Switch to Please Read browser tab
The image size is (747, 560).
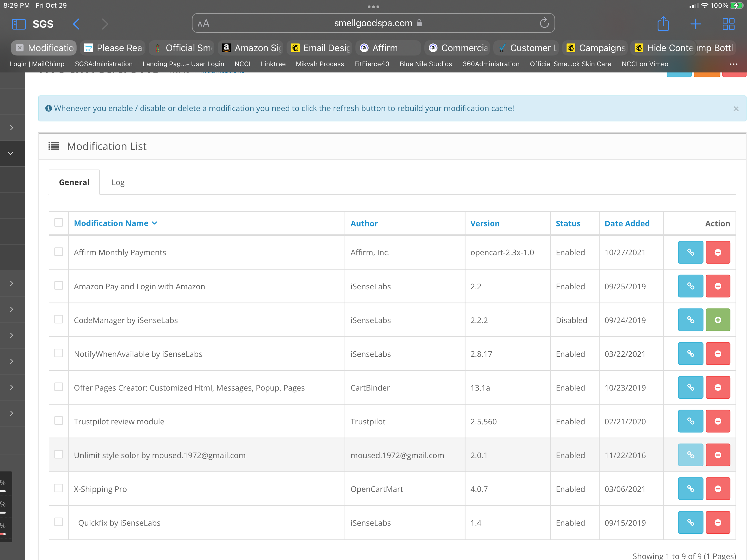113,48
